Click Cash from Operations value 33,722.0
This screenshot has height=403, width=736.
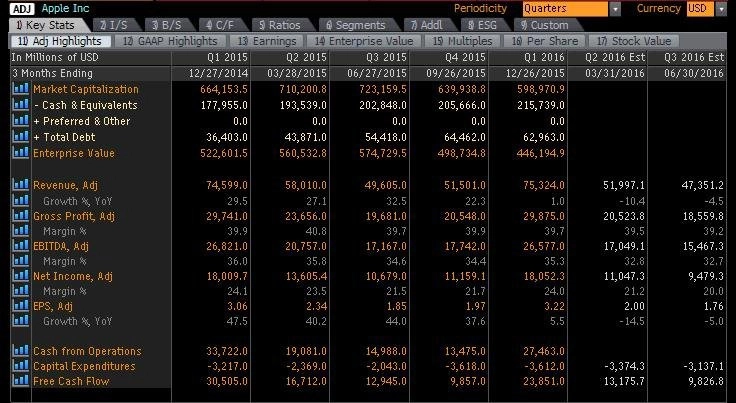(x=227, y=351)
